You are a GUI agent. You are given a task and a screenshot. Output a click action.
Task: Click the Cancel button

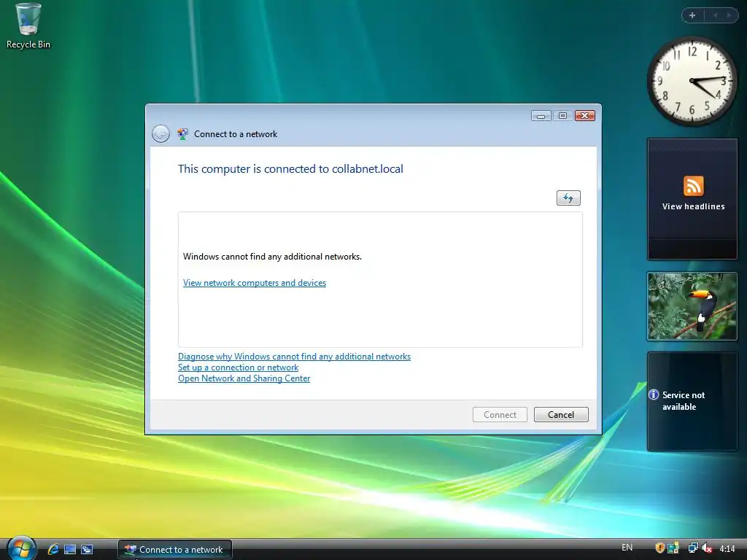(561, 414)
